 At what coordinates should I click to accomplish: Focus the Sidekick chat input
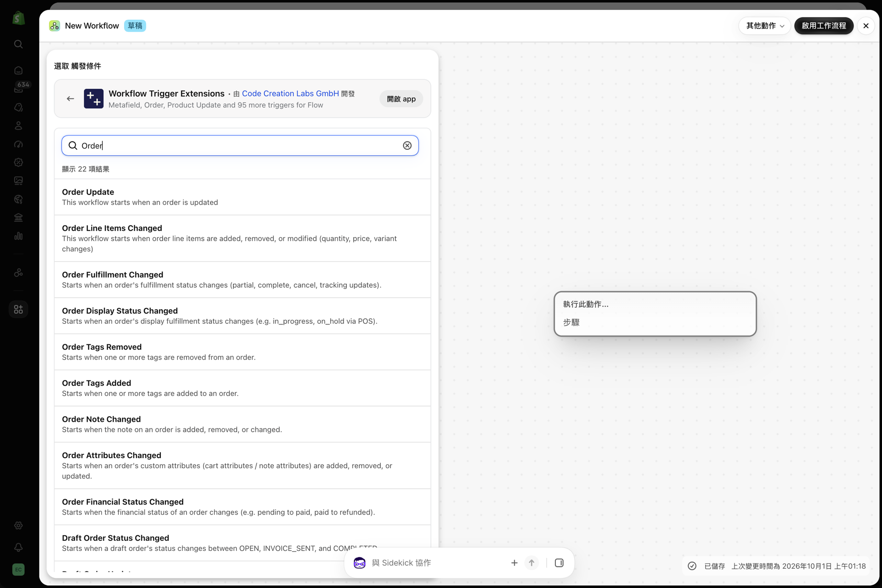[x=436, y=563]
